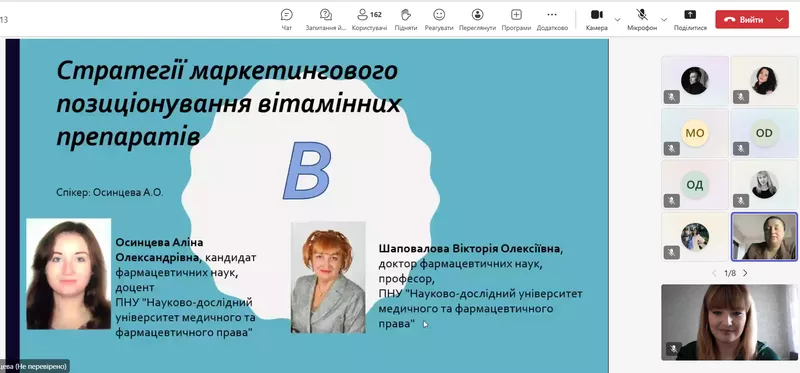Image resolution: width=800 pixels, height=373 pixels.
Task: Expand the Вийти leave options arrow
Action: click(779, 20)
